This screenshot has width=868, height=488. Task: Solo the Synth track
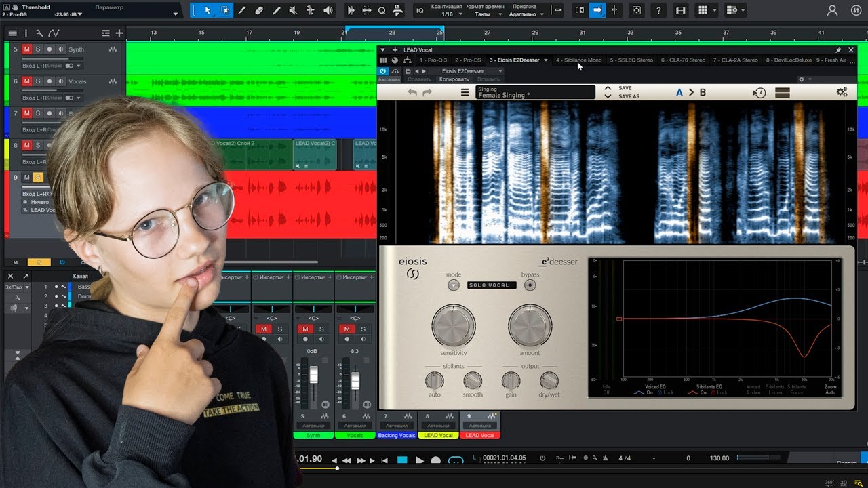pyautogui.click(x=38, y=49)
